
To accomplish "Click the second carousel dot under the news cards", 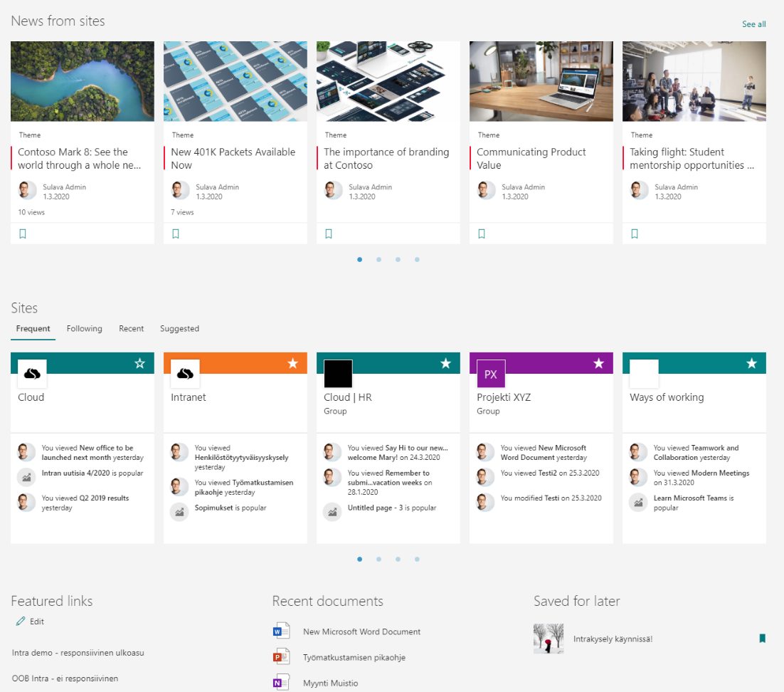I will tap(378, 260).
